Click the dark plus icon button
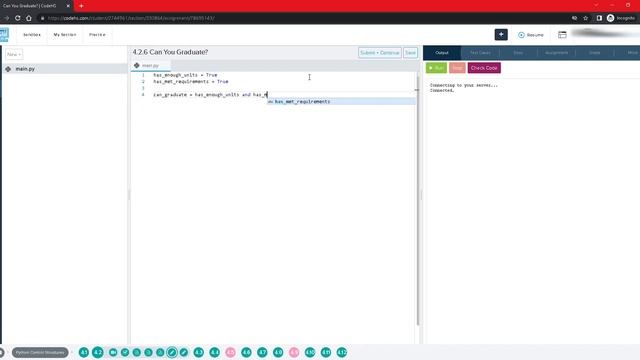Image resolution: width=640 pixels, height=360 pixels. pos(501,35)
